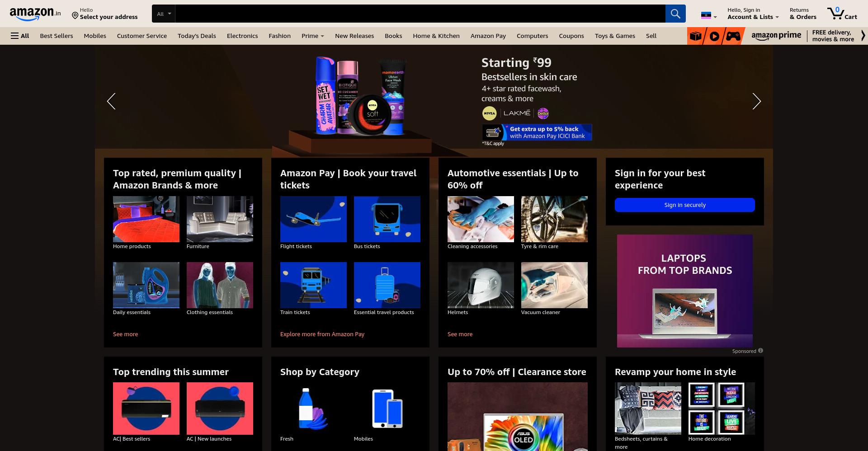Go to Amazon Pay in nav bar
Image resolution: width=868 pixels, height=451 pixels.
tap(488, 36)
